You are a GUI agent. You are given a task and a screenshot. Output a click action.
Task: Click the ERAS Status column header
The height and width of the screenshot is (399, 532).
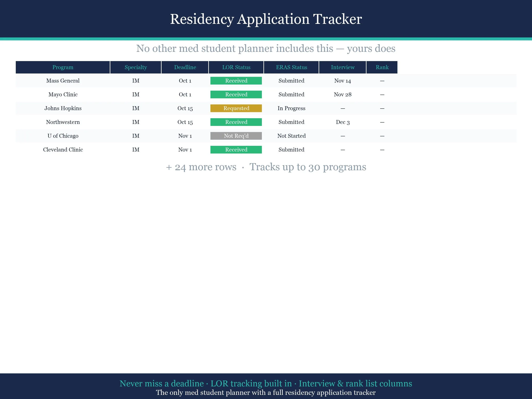291,67
